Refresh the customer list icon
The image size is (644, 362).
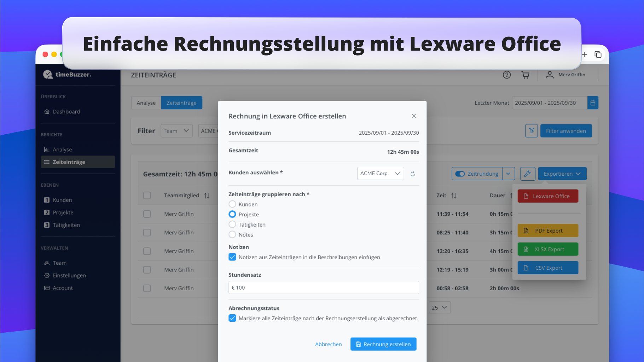pos(413,174)
